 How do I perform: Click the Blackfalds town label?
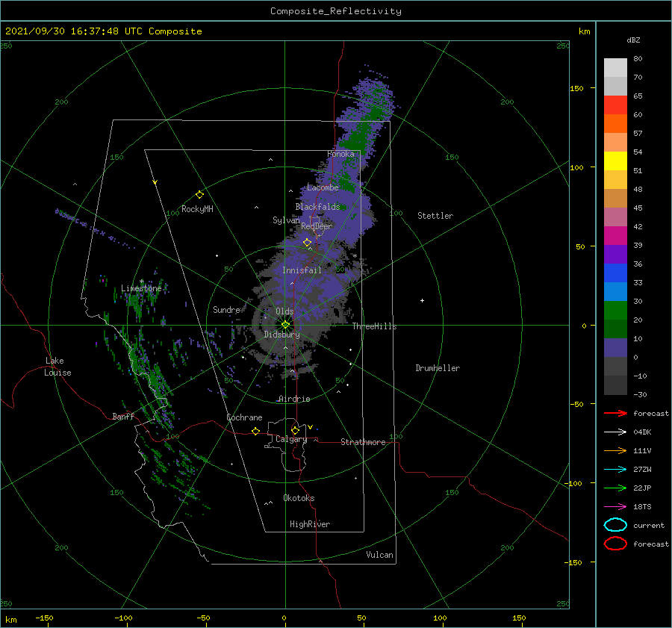[317, 207]
